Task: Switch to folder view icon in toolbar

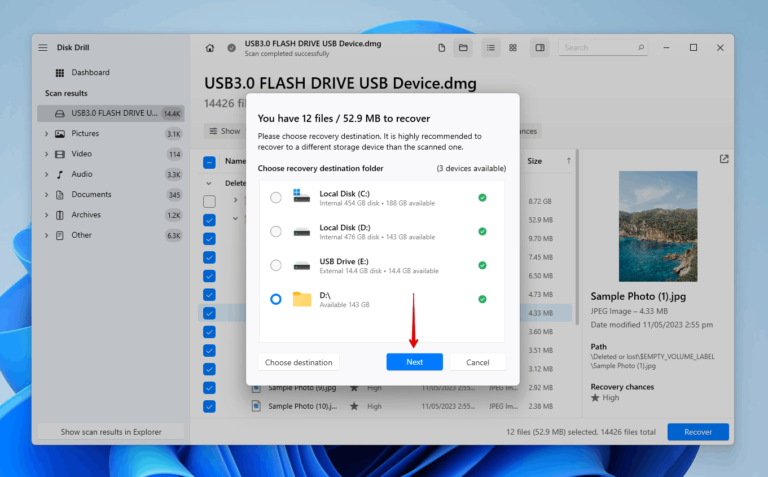Action: click(463, 48)
